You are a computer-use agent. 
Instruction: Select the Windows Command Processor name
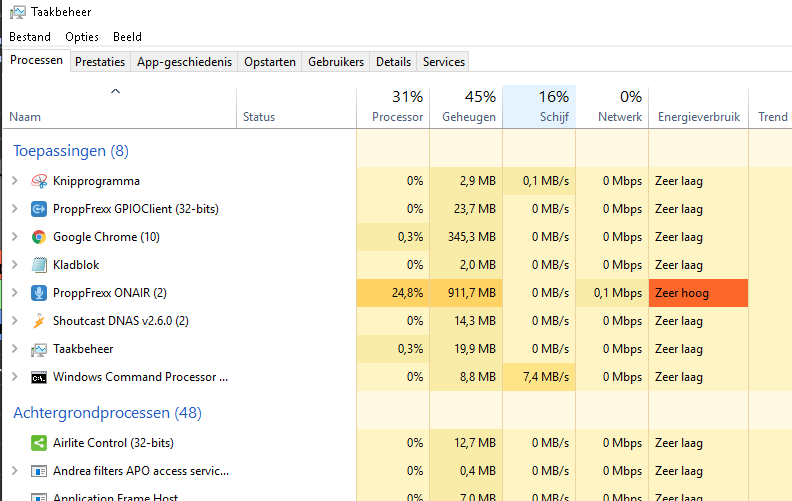[x=140, y=377]
